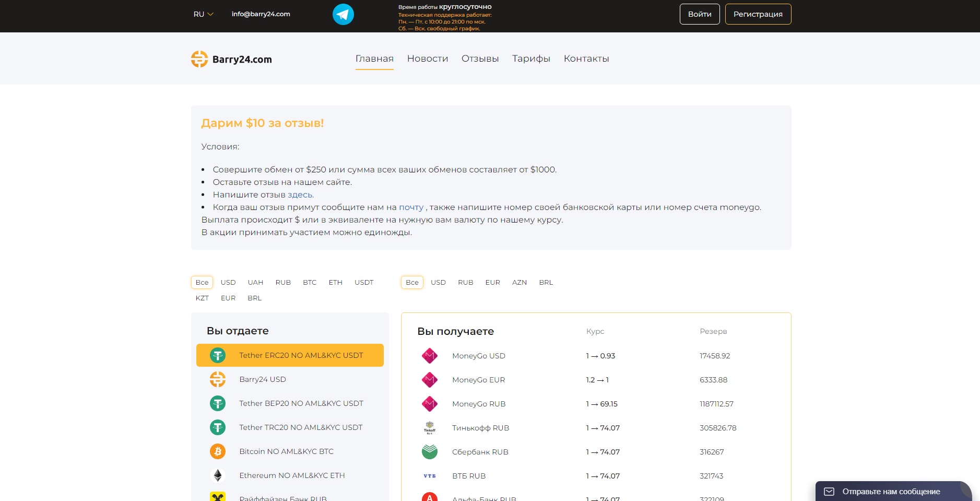Click the Tether TRC20 icon

[x=218, y=427]
